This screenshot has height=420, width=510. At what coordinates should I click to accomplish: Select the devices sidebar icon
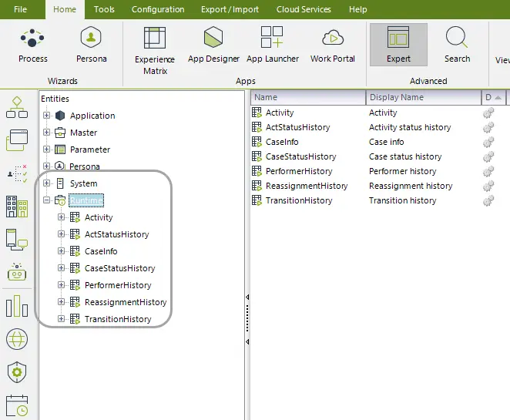click(17, 240)
